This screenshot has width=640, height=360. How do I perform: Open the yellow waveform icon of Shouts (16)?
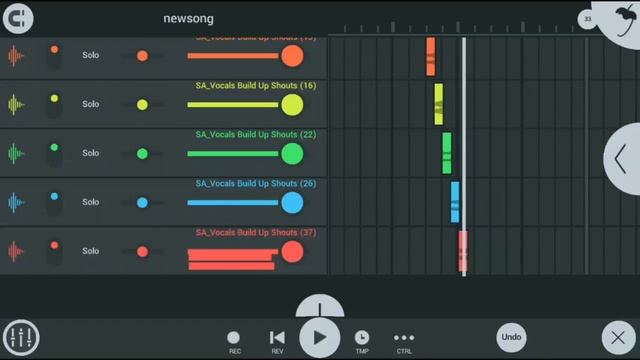(x=16, y=104)
